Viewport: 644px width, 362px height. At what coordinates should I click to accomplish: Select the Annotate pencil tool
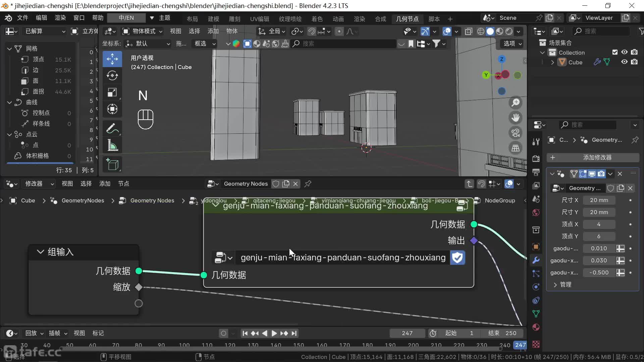pos(112,128)
